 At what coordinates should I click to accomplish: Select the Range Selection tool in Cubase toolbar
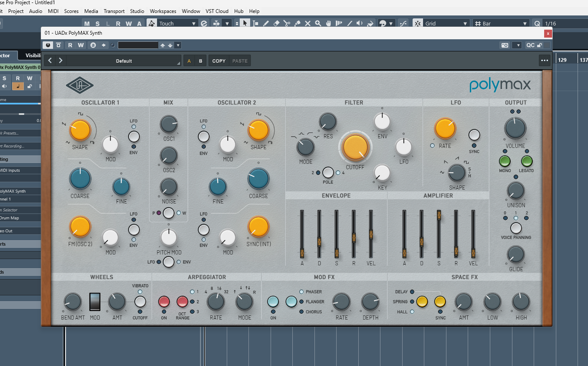pyautogui.click(x=256, y=23)
